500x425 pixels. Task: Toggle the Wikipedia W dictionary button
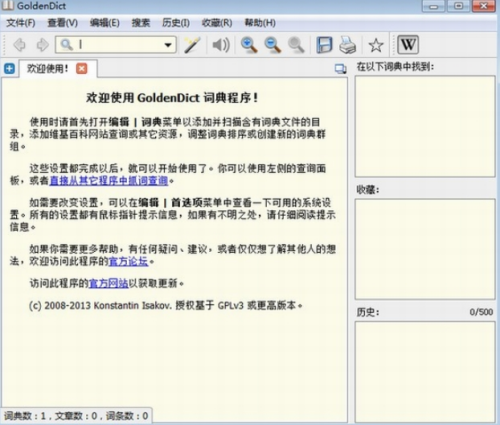[x=408, y=45]
